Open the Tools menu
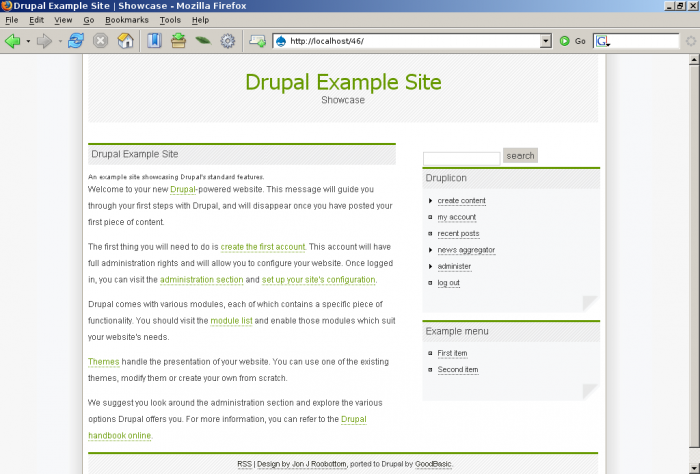700x474 pixels. 170,20
